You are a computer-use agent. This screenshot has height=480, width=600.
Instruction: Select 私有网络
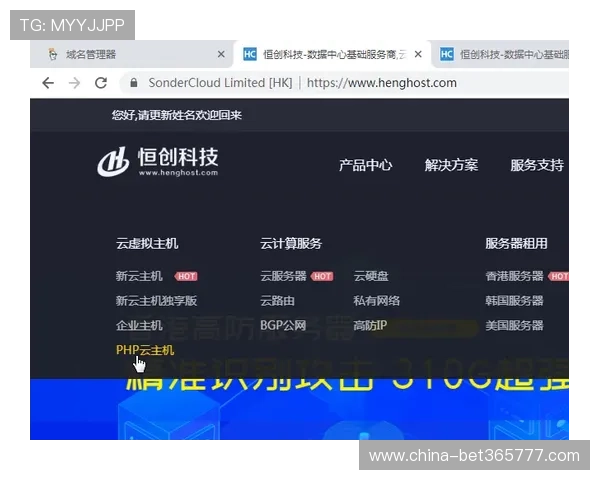point(377,301)
